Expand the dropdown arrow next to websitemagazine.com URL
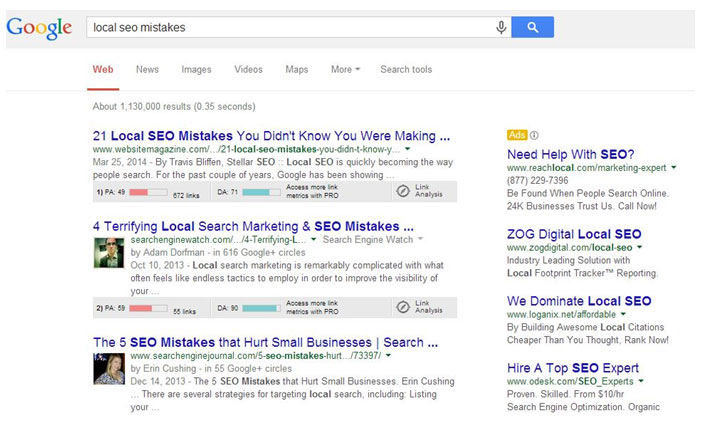Viewport: 705px width, 432px height. (407, 149)
